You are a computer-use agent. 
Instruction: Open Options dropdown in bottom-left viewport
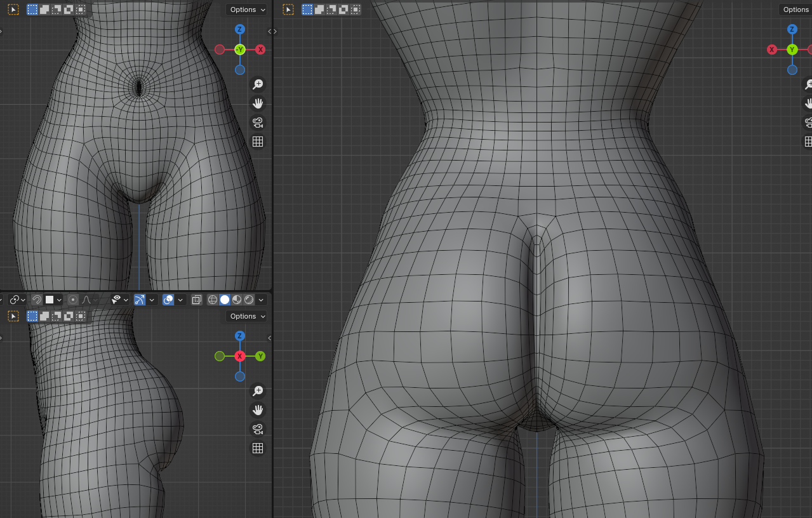pos(246,316)
